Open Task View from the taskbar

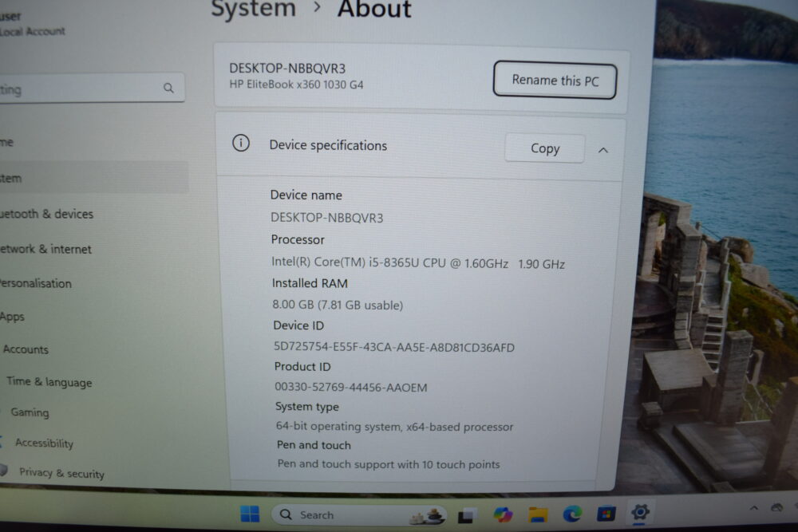[x=467, y=516]
